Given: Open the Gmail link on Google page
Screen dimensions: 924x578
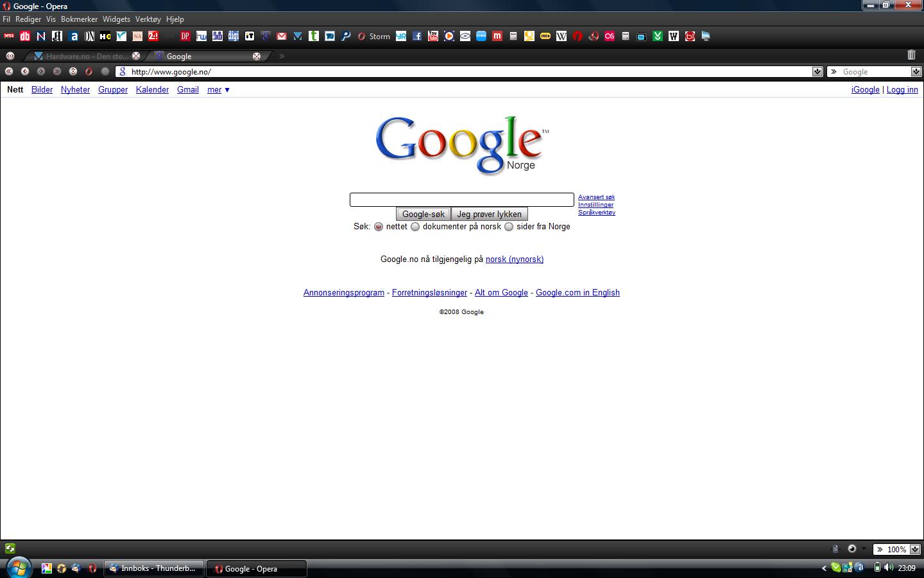Looking at the screenshot, I should click(188, 90).
